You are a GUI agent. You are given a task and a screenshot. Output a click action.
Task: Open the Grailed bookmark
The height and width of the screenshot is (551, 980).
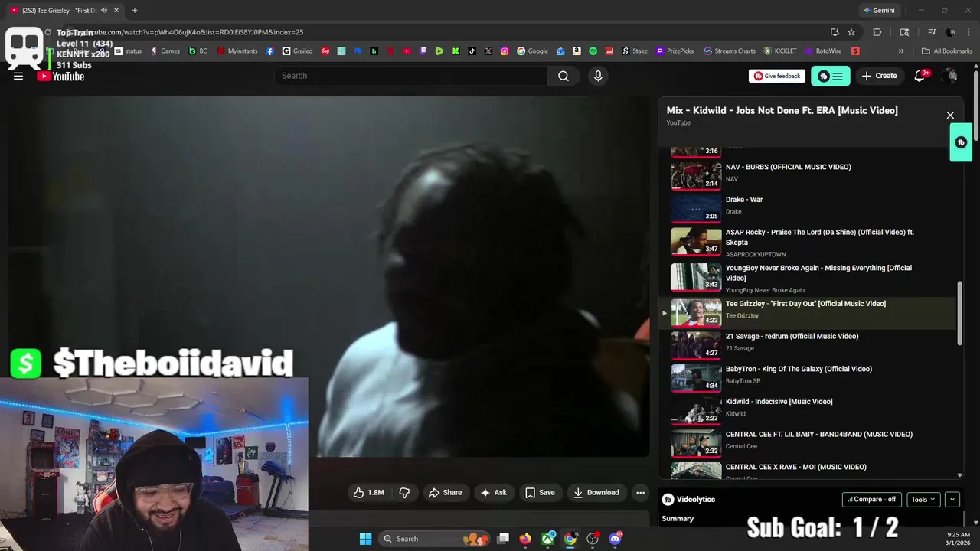point(297,51)
